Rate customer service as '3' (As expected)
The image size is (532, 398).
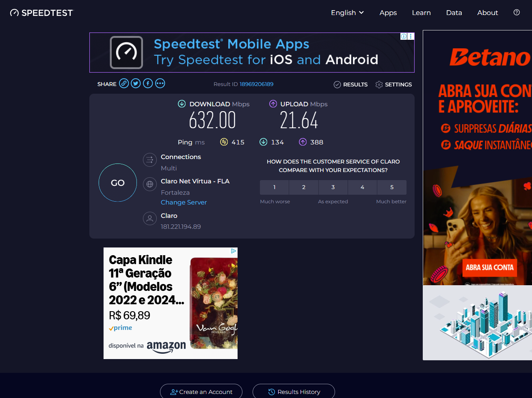click(333, 187)
